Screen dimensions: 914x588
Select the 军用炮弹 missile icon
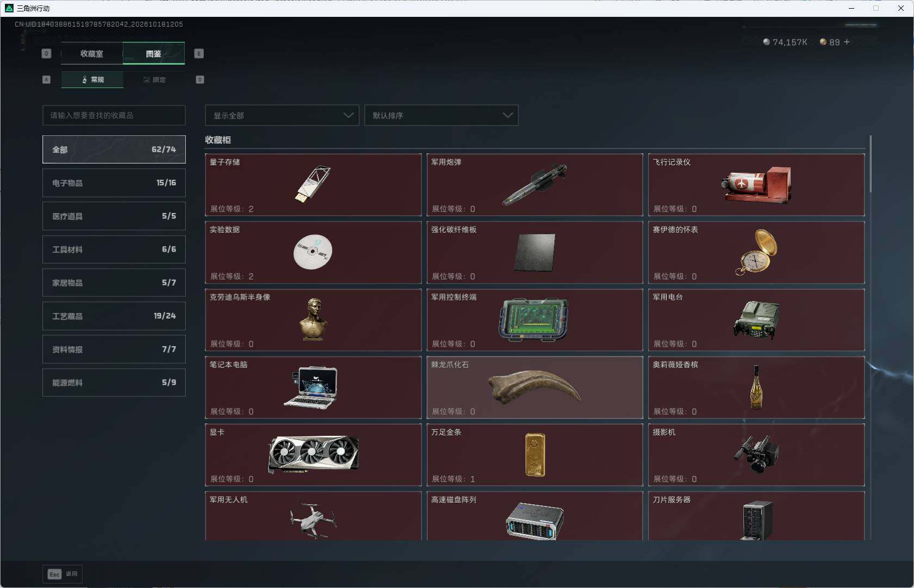(x=535, y=185)
